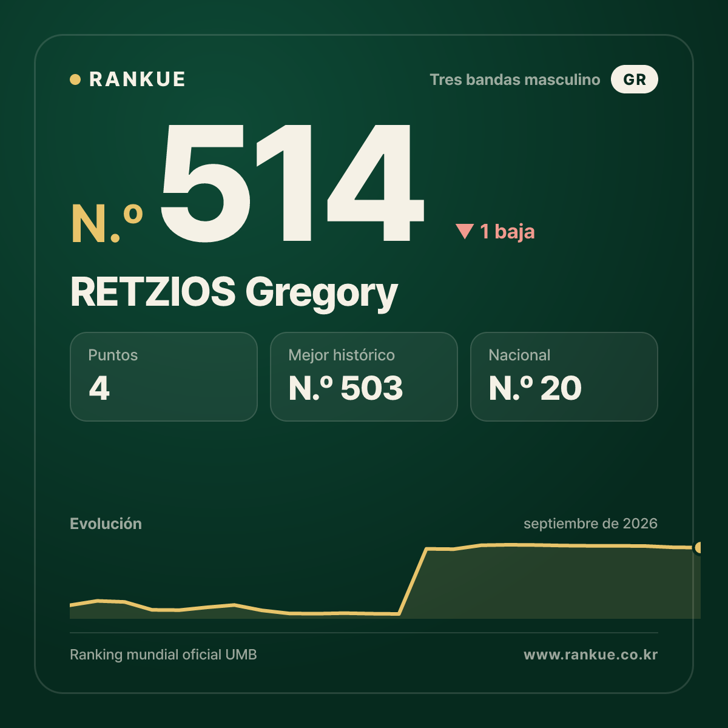Click the "Tres bandas masculino" label

pos(514,79)
